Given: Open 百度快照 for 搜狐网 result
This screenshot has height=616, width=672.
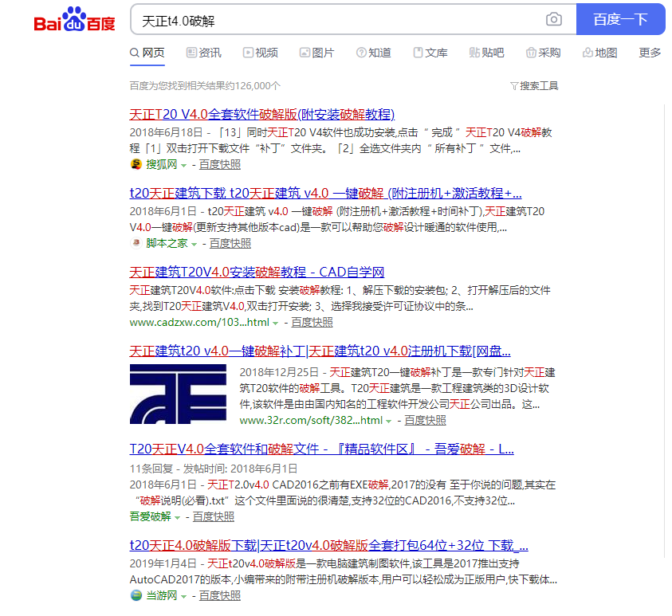Looking at the screenshot, I should tap(220, 164).
